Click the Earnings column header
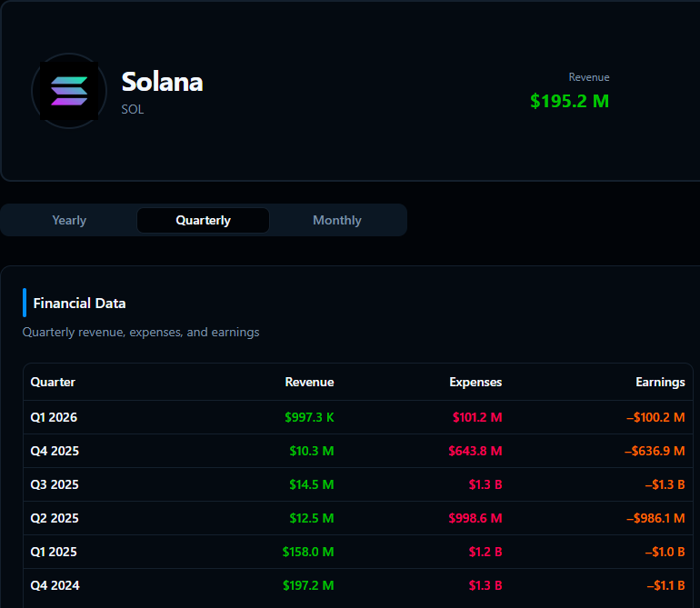Image resolution: width=700 pixels, height=608 pixels. (660, 382)
